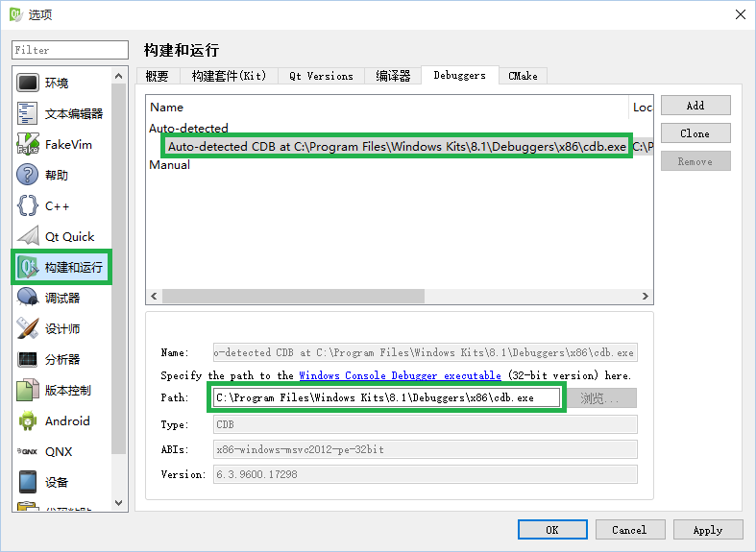Select the 帮助 help question-mark icon
Screen dimensions: 756x552
coord(28,175)
